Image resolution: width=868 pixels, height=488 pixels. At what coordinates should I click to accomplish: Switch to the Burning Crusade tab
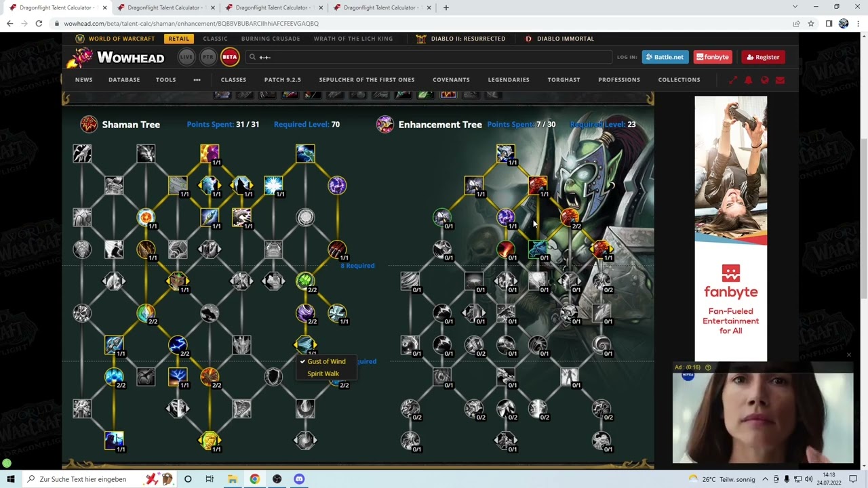tap(271, 39)
